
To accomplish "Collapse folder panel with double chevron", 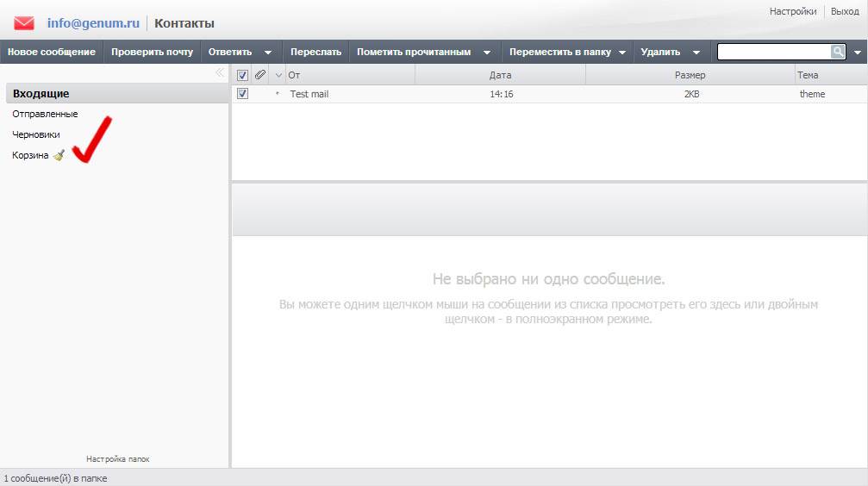I will point(219,73).
